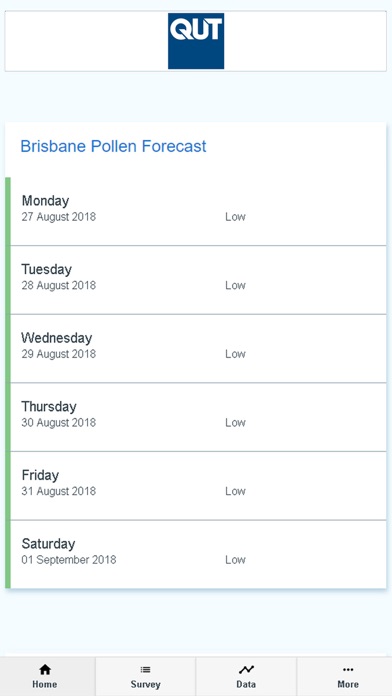
Task: Select the Saturday forecast row
Action: 198,554
